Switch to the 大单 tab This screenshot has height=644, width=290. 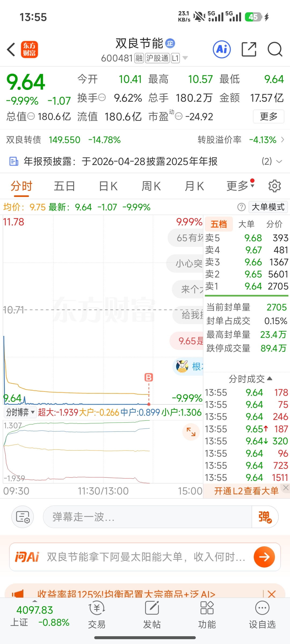(x=247, y=224)
